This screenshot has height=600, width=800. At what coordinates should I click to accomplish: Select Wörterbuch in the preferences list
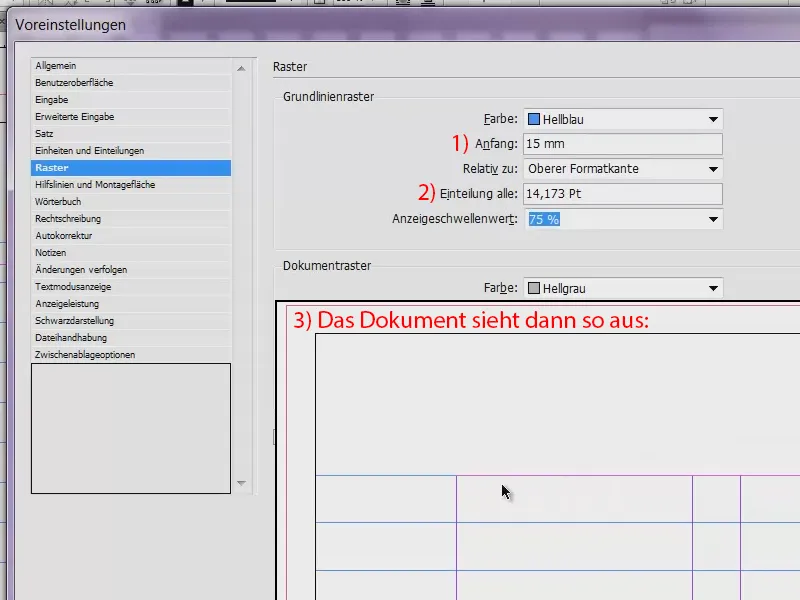tap(131, 202)
